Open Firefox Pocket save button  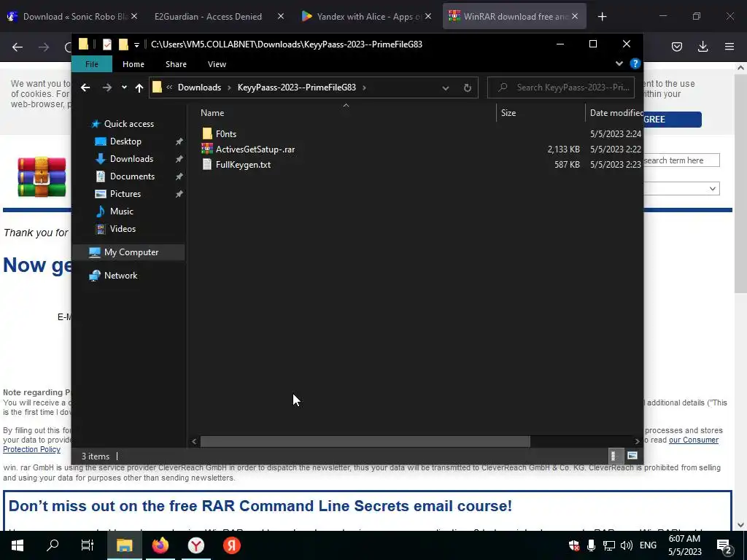(x=677, y=47)
